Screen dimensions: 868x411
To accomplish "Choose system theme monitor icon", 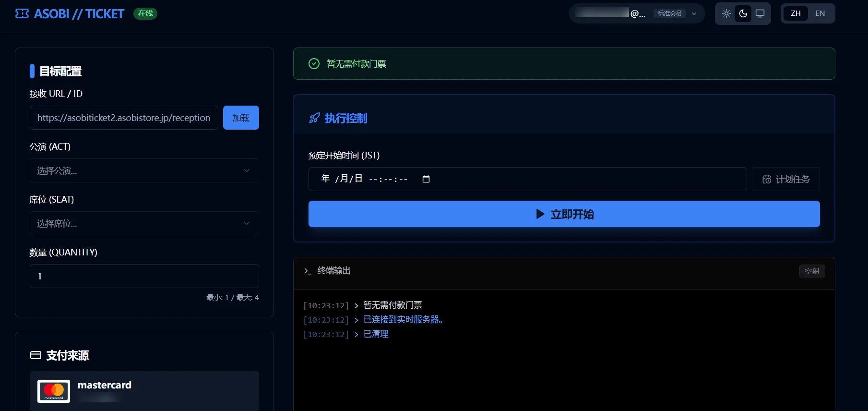I will [760, 13].
